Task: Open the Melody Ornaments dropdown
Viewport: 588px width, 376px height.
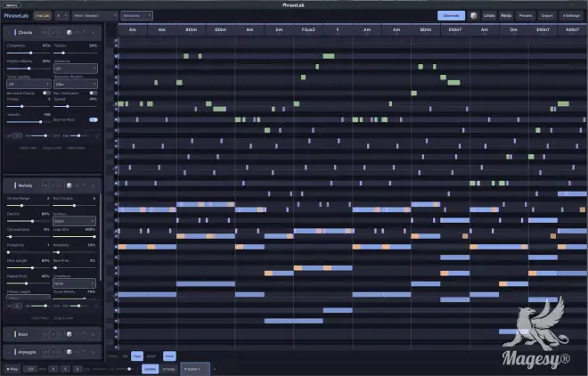Action: coord(74,283)
